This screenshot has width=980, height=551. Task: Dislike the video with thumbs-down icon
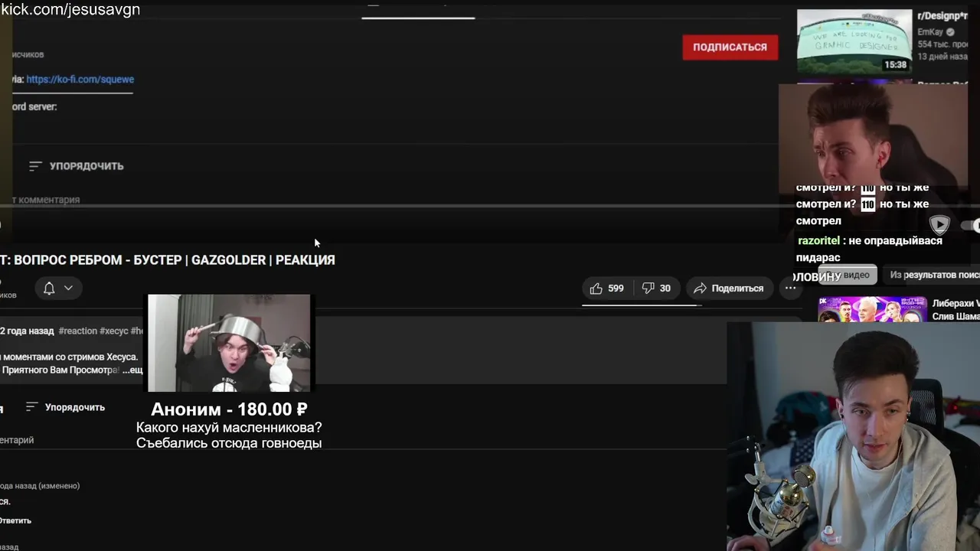click(x=648, y=289)
